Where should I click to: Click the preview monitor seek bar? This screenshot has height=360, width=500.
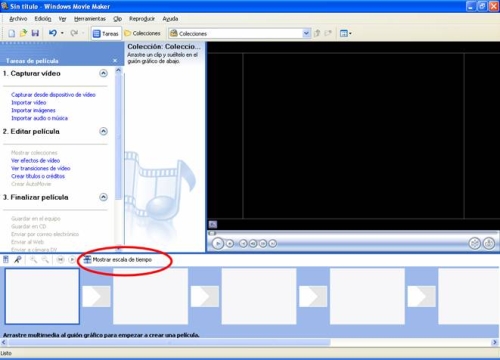[x=353, y=233]
